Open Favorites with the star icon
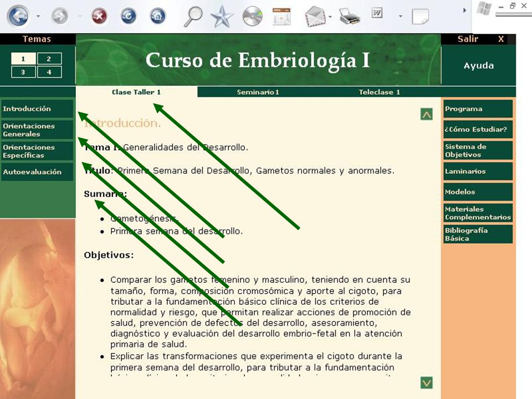 coord(222,16)
